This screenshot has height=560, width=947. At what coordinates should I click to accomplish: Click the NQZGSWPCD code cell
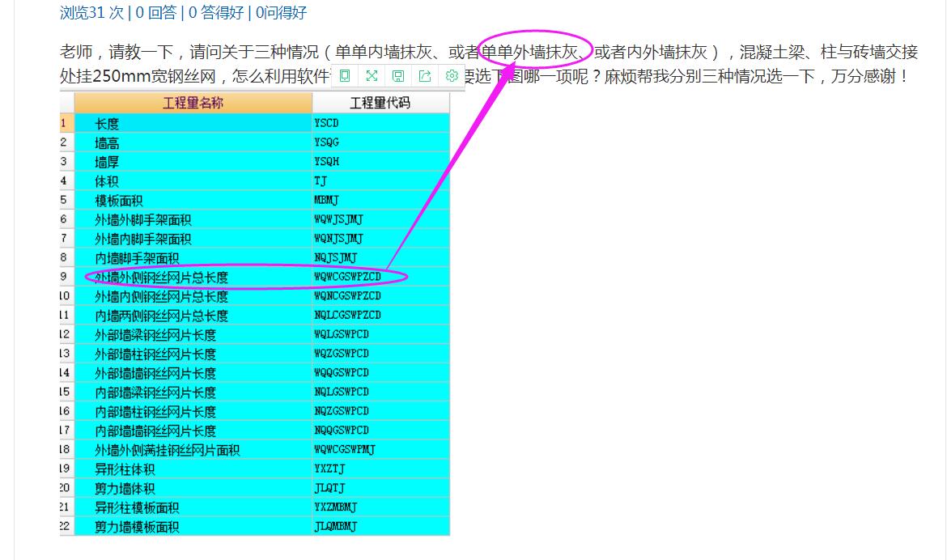pyautogui.click(x=380, y=412)
